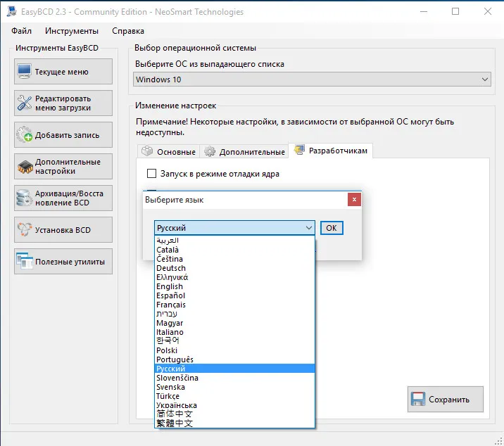Click the gear icon on the Дополнительные tab
Image resolution: width=504 pixels, height=446 pixels.
click(210, 151)
